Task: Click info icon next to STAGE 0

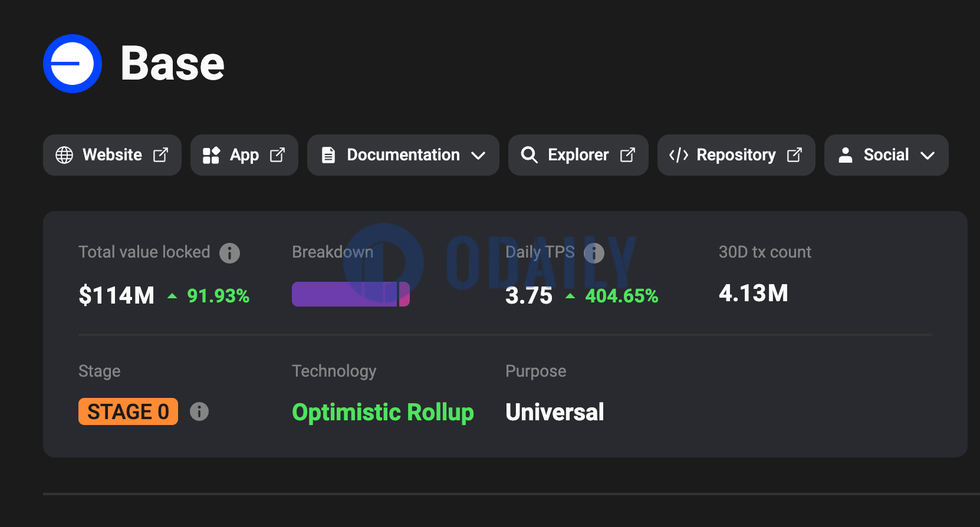Action: click(x=199, y=411)
